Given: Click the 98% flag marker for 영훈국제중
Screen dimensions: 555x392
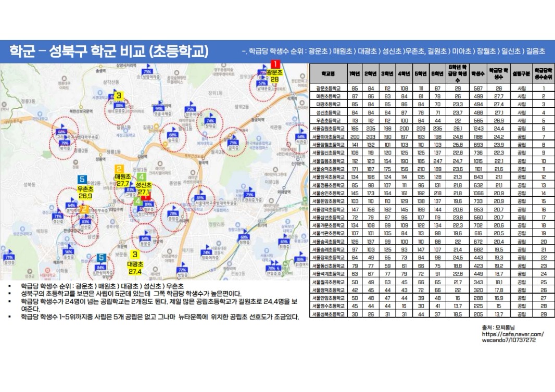Looking at the screenshot, I should click(x=159, y=108).
